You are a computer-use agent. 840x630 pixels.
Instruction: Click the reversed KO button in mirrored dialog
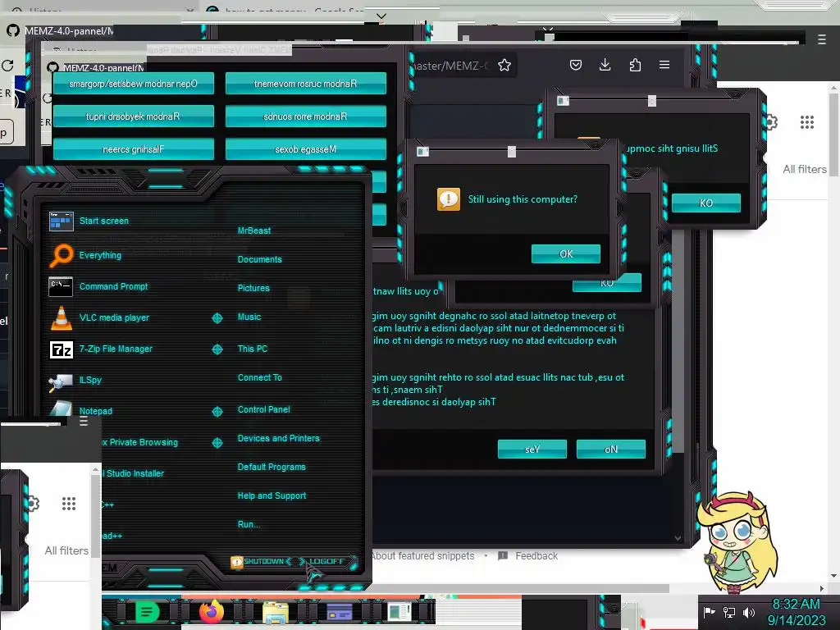click(705, 203)
